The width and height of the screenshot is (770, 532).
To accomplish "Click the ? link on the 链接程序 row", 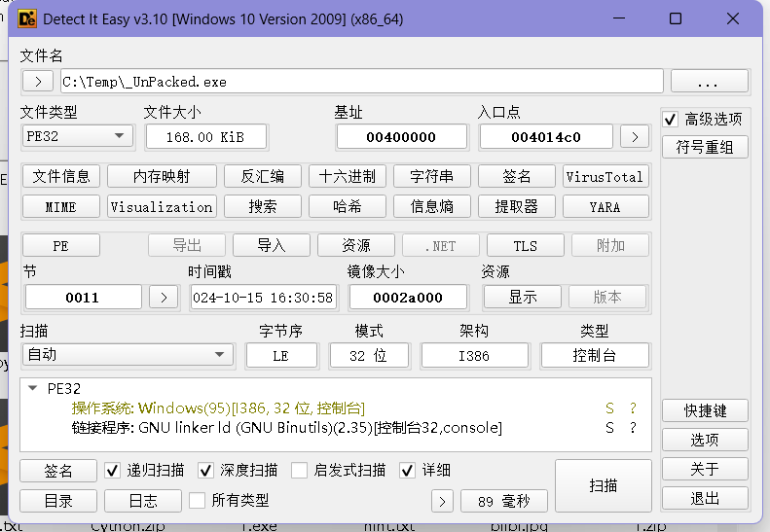I will click(633, 428).
